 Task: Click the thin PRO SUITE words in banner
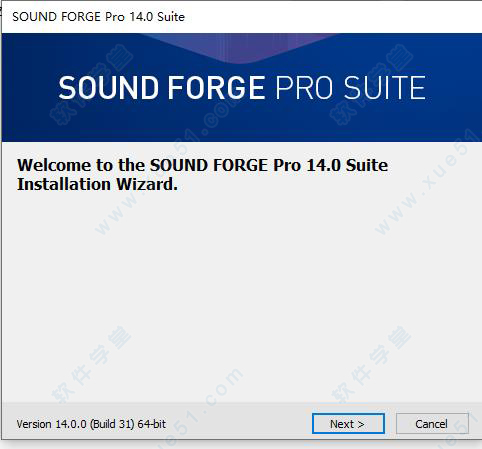[351, 88]
